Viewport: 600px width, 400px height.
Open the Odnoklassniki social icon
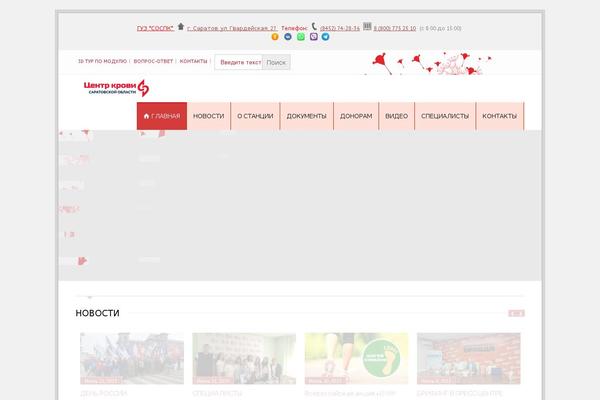275,37
